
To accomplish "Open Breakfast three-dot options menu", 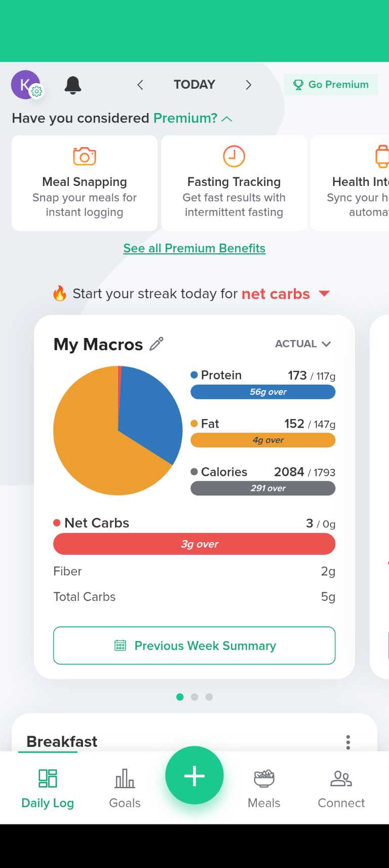I will click(348, 742).
